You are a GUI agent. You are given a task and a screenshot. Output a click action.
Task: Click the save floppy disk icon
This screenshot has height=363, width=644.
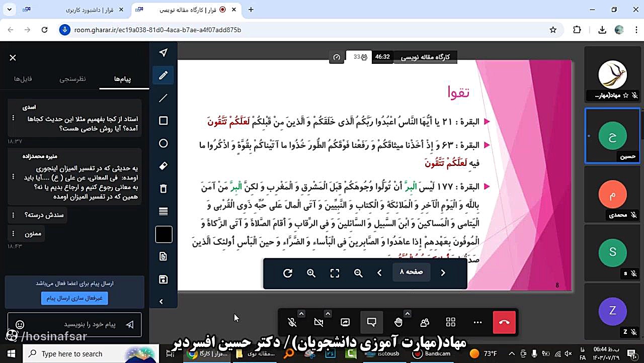[x=163, y=279]
